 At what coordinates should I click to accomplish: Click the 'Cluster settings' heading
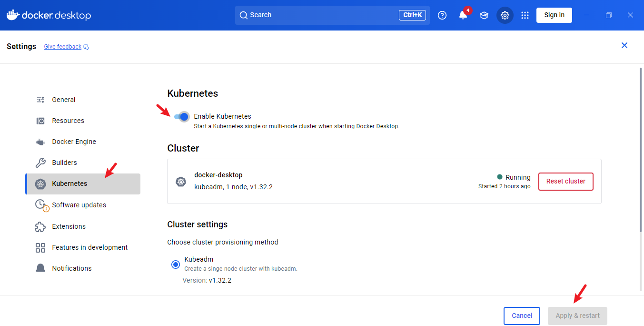point(198,224)
